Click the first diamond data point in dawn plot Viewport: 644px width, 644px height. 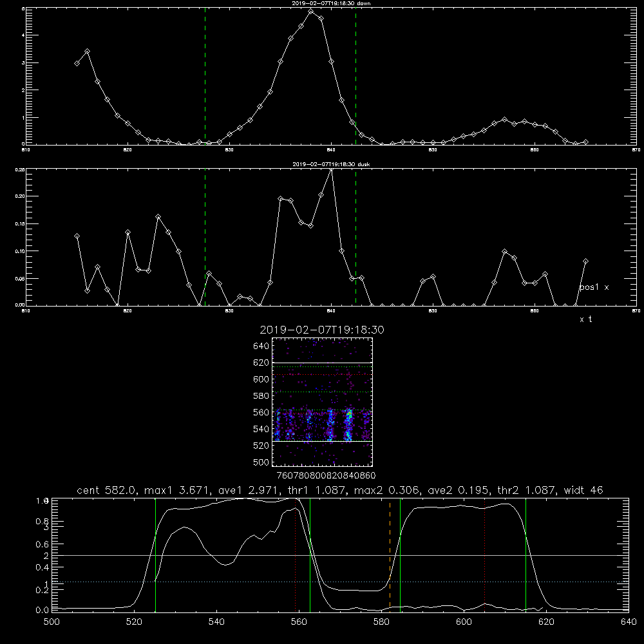click(x=77, y=63)
